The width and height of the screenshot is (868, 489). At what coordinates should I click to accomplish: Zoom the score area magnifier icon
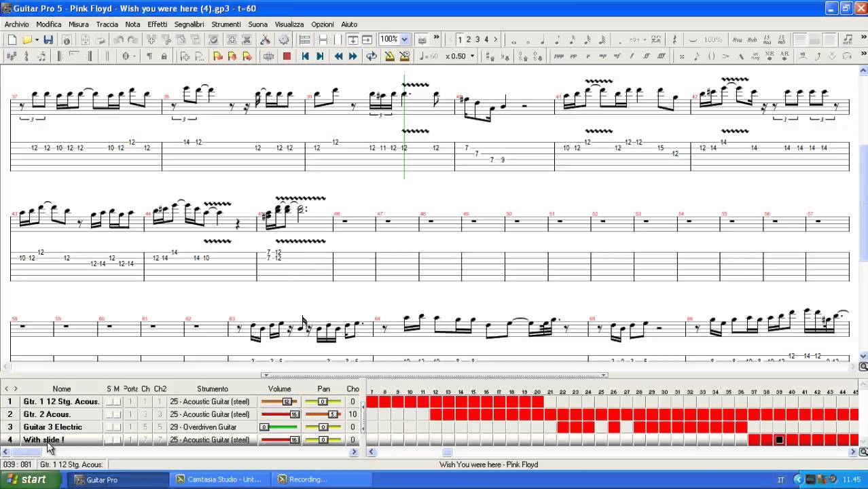(863, 367)
